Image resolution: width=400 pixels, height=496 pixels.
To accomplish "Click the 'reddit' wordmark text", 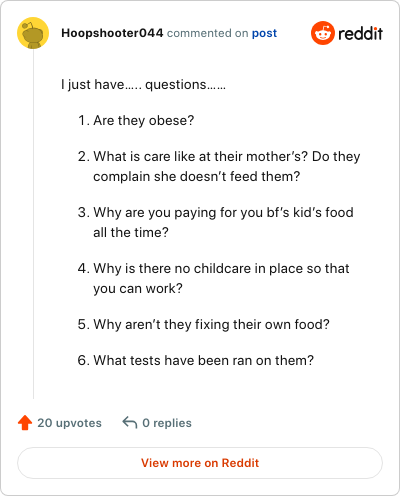I will (x=360, y=33).
